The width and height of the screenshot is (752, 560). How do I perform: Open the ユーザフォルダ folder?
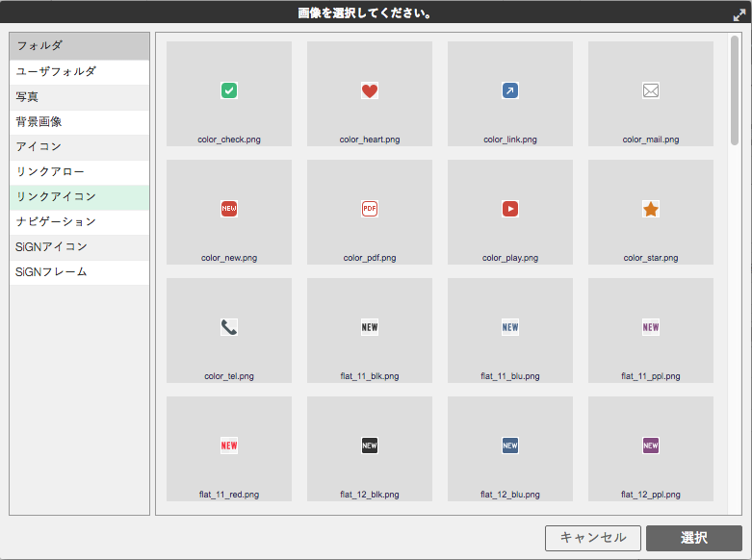coord(79,72)
